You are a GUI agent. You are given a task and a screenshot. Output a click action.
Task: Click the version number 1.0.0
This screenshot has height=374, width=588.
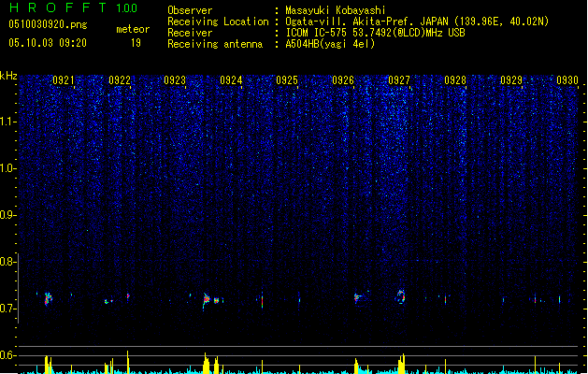point(127,8)
